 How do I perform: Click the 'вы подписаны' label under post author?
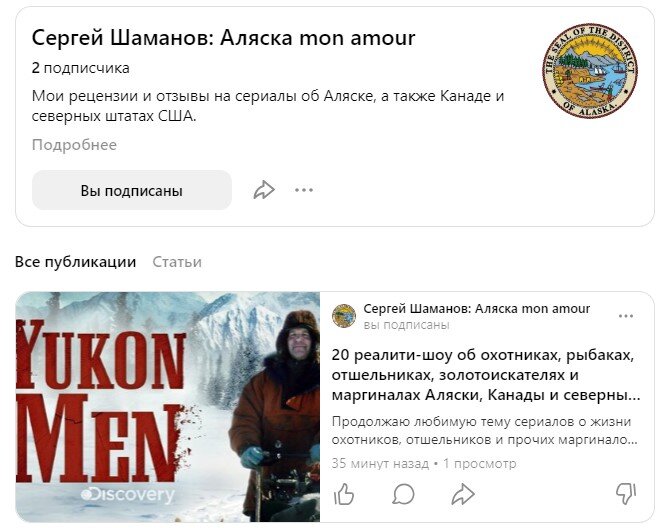pos(406,325)
